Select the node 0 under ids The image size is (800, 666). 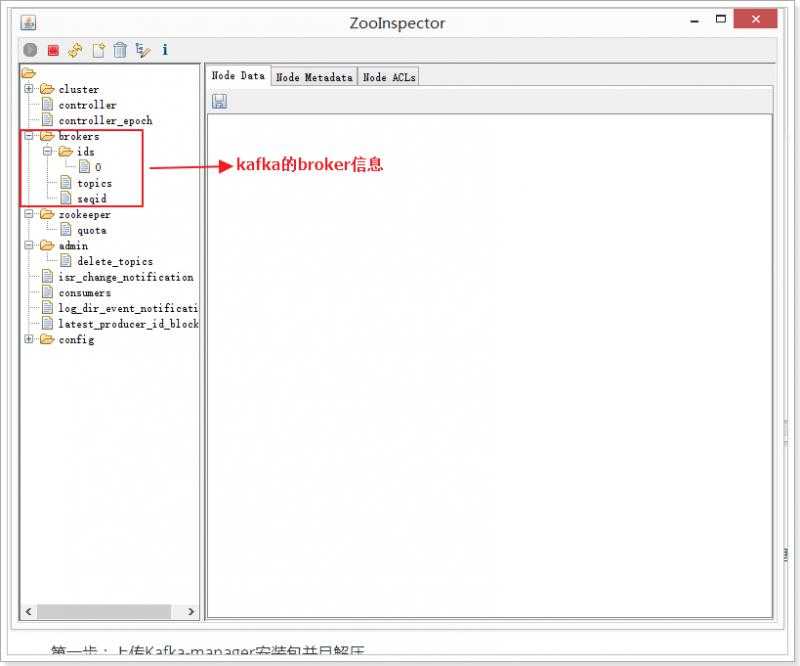98,167
